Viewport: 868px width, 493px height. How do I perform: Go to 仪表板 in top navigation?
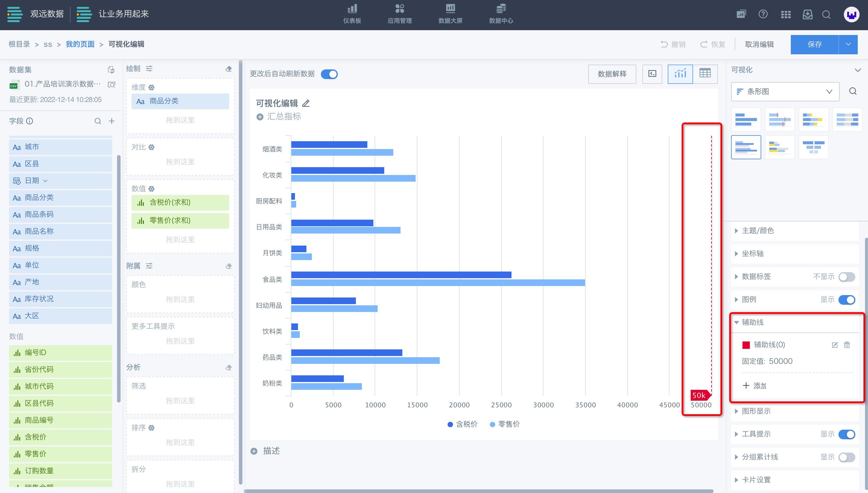(352, 14)
